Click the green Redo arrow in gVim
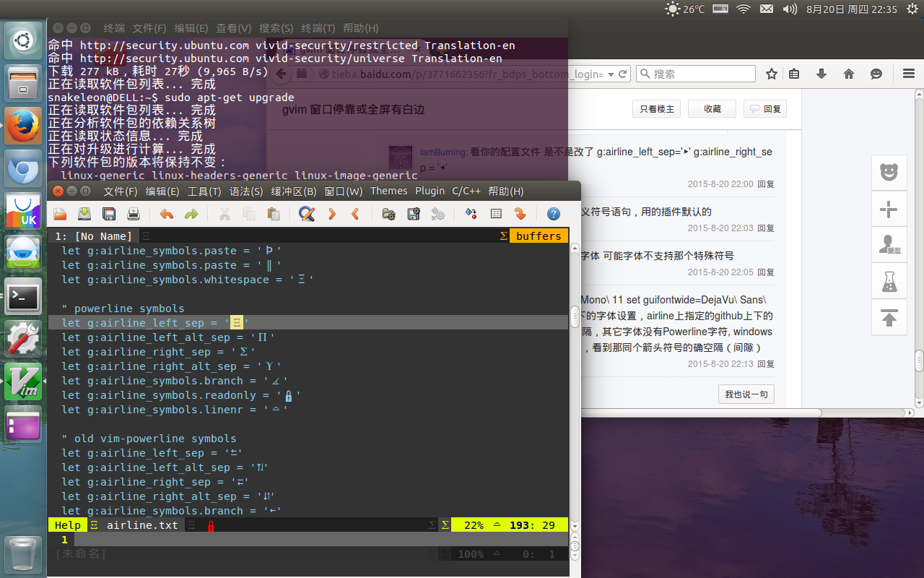The image size is (924, 578). point(191,214)
